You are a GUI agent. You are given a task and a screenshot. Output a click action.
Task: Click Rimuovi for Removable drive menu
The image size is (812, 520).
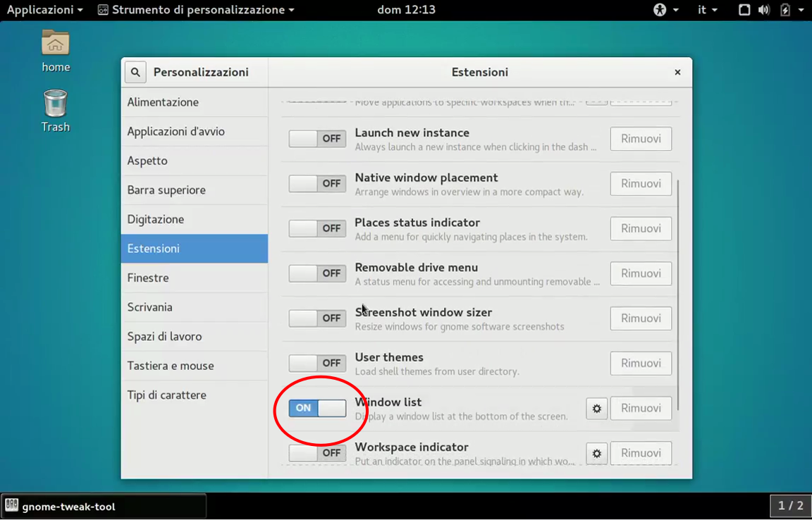(x=641, y=273)
